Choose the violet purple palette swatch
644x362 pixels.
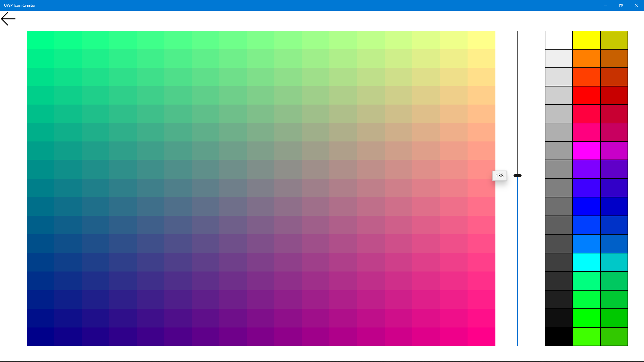tap(586, 169)
